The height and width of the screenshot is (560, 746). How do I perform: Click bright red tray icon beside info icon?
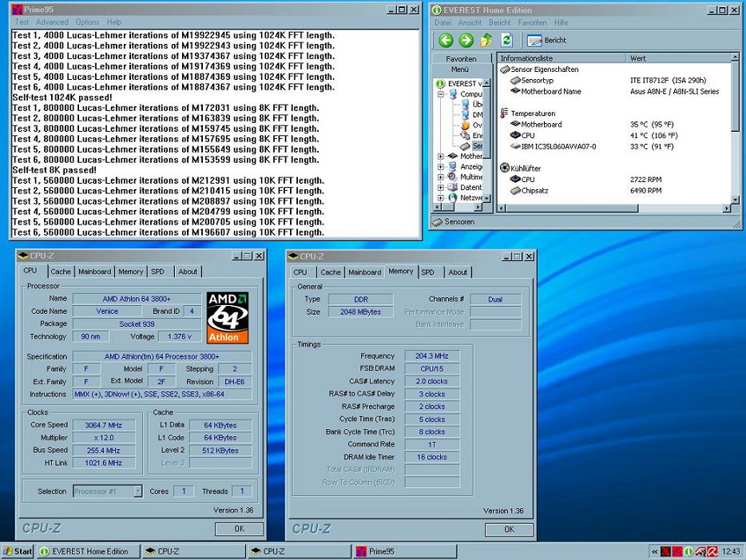pos(677,552)
